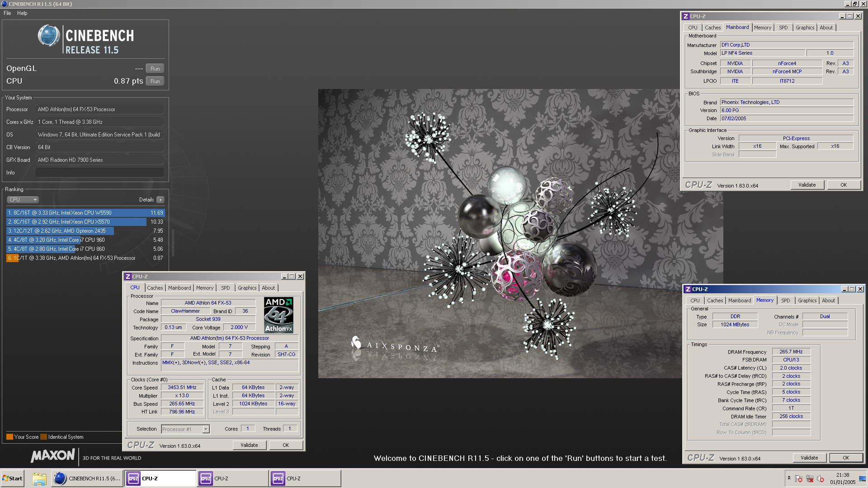868x488 pixels.
Task: Switch to the Caches tab in the CPU-Z CPU window
Action: click(x=155, y=288)
